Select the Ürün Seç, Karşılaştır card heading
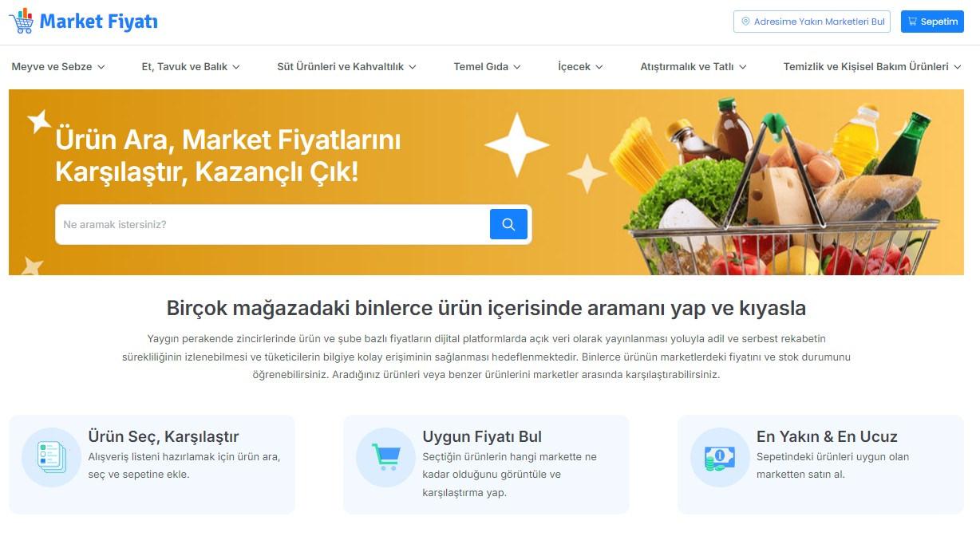The height and width of the screenshot is (548, 980). coord(164,436)
